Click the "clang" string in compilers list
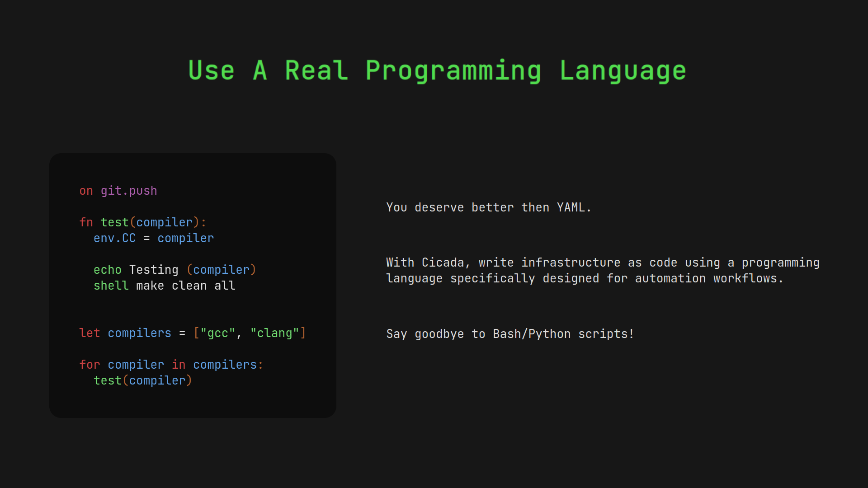Image resolution: width=868 pixels, height=488 pixels. [274, 333]
